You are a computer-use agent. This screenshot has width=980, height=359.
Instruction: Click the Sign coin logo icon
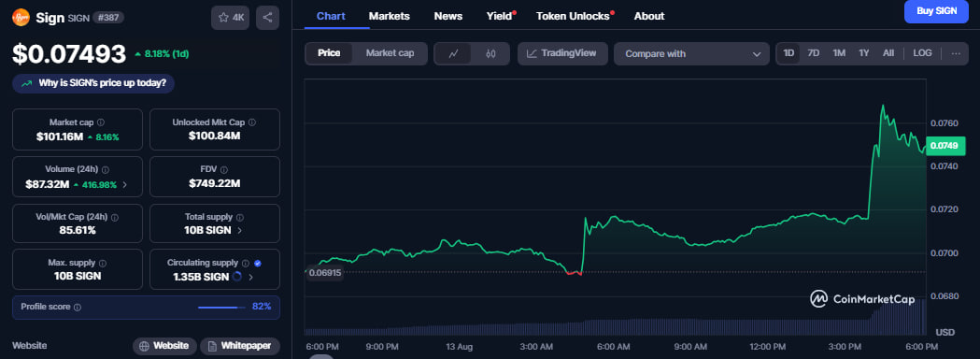(21, 18)
